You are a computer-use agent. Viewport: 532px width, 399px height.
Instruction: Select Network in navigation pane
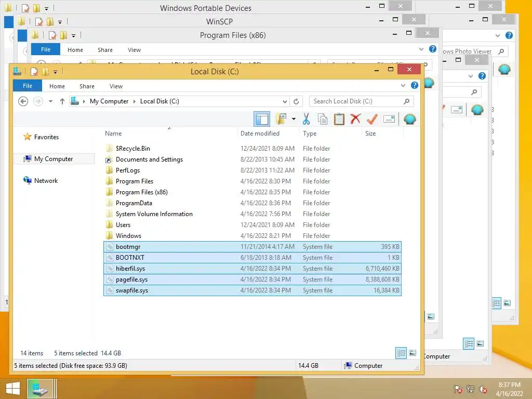pyautogui.click(x=46, y=180)
